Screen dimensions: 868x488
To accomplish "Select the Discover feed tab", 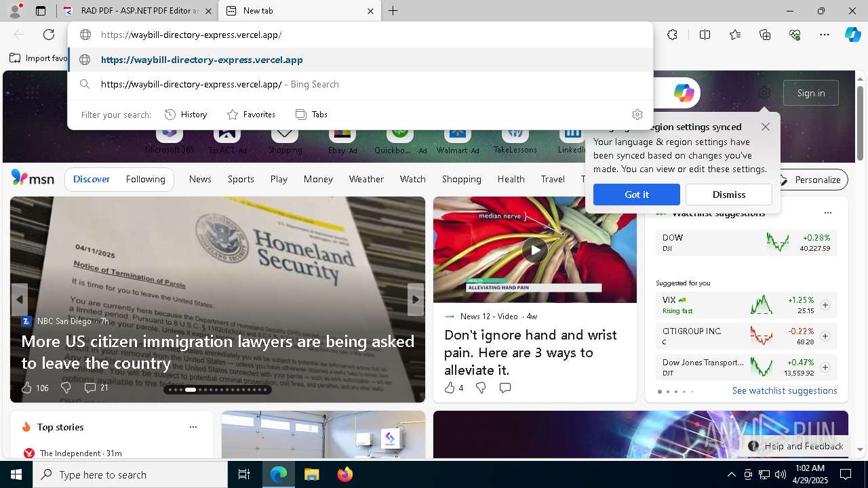I will tap(92, 179).
